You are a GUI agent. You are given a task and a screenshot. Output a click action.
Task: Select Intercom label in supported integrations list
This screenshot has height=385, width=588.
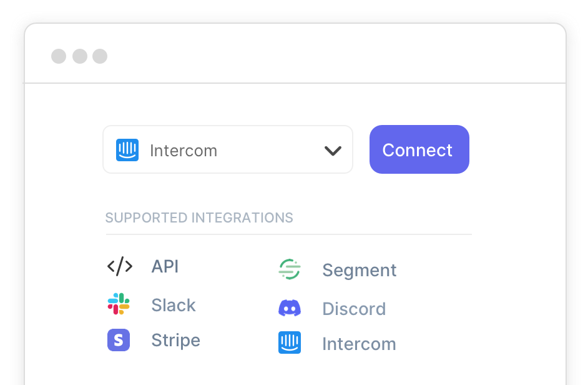coord(359,344)
